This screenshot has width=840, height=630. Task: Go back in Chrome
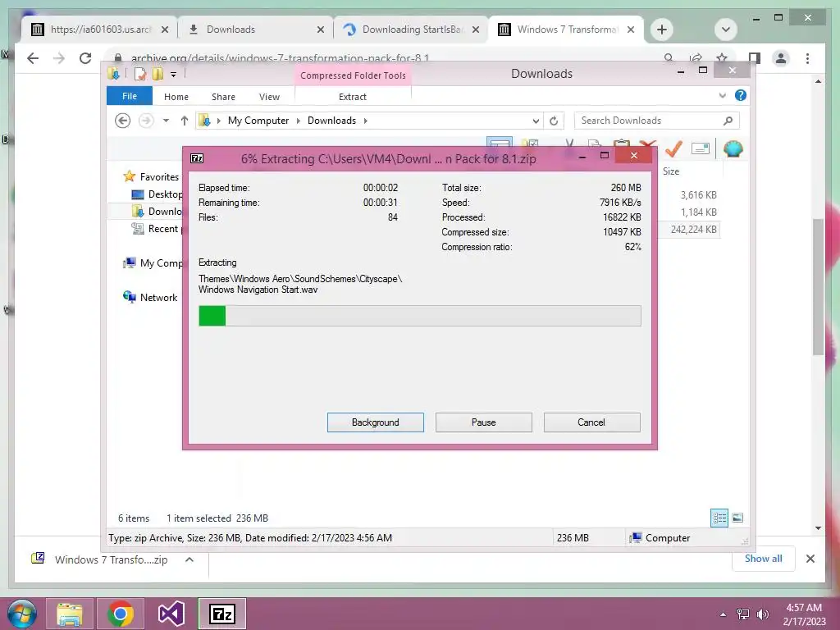pyautogui.click(x=33, y=58)
